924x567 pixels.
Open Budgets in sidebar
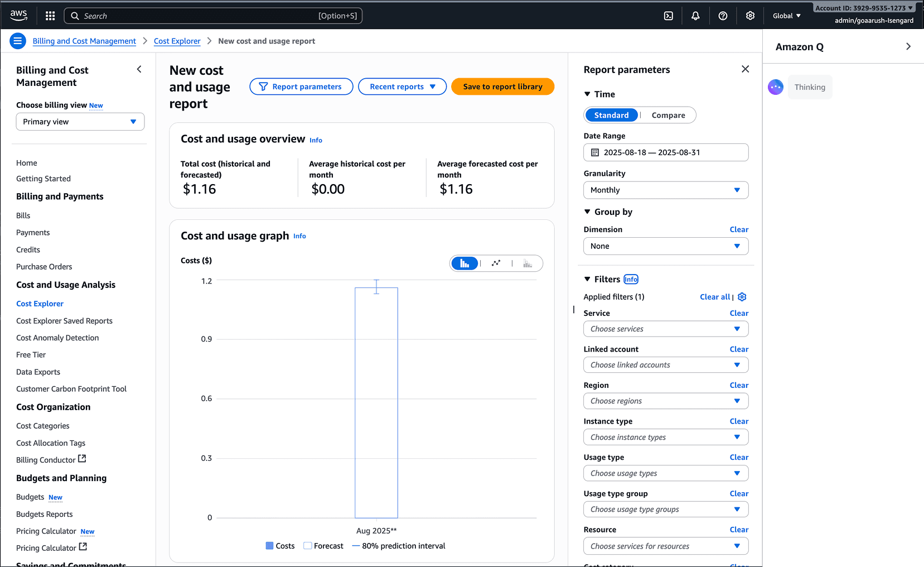click(x=30, y=497)
